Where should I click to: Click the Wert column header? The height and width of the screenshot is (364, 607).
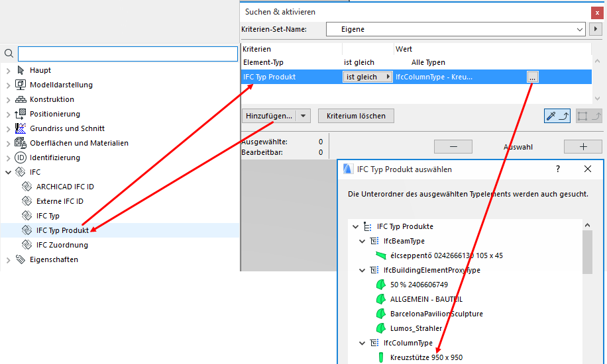pos(492,49)
